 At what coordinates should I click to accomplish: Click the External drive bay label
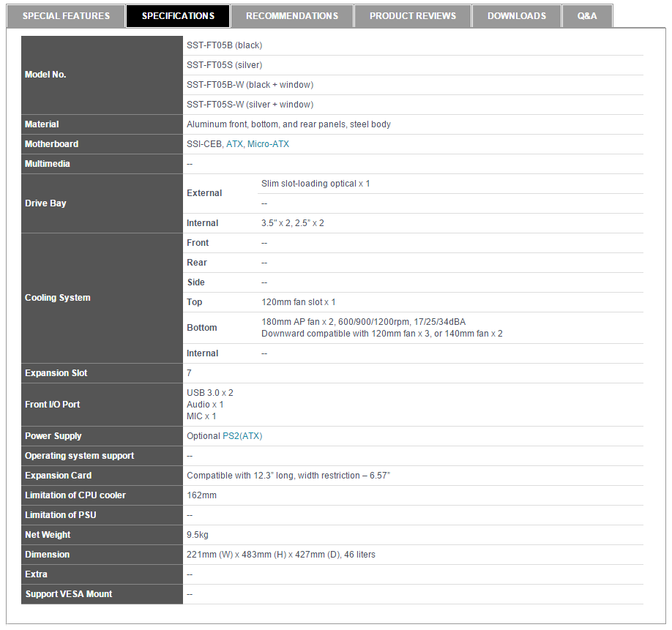tap(204, 193)
